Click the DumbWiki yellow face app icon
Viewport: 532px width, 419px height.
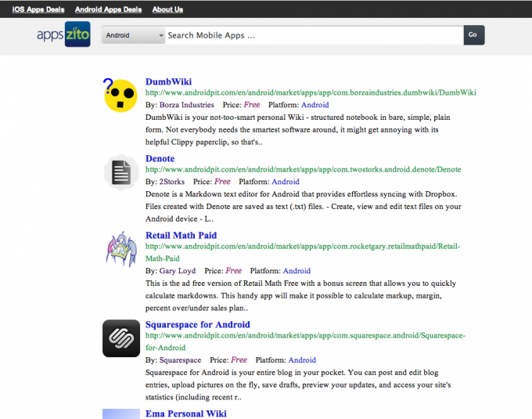pos(120,95)
